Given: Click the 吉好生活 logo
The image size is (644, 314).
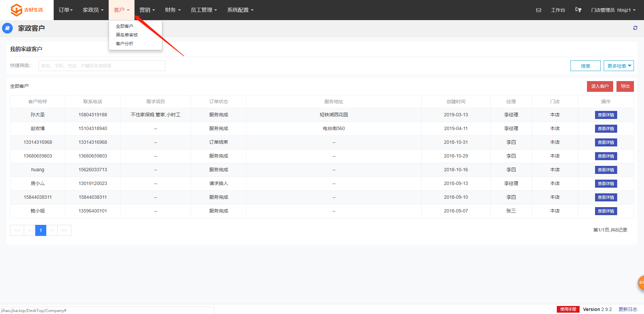Looking at the screenshot, I should click(x=27, y=10).
